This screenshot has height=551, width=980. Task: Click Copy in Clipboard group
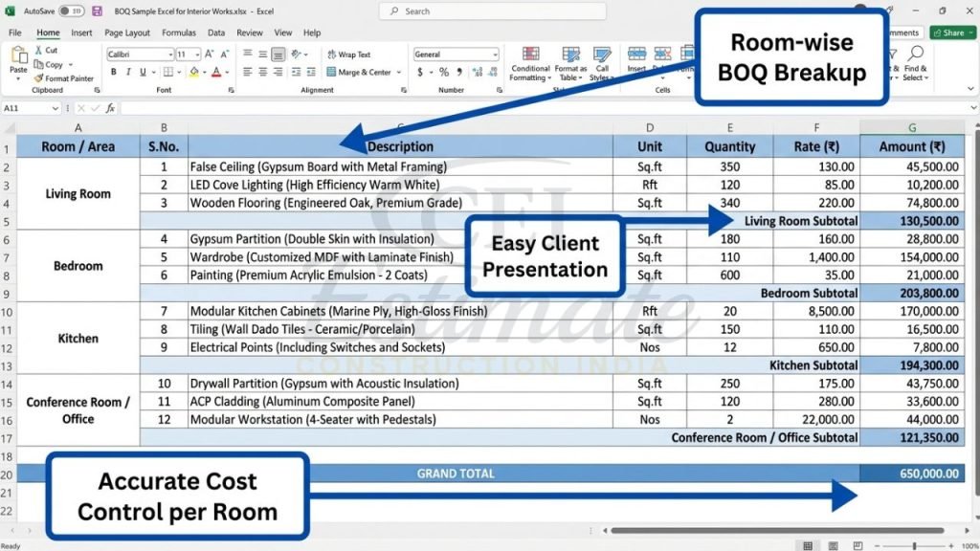click(49, 64)
